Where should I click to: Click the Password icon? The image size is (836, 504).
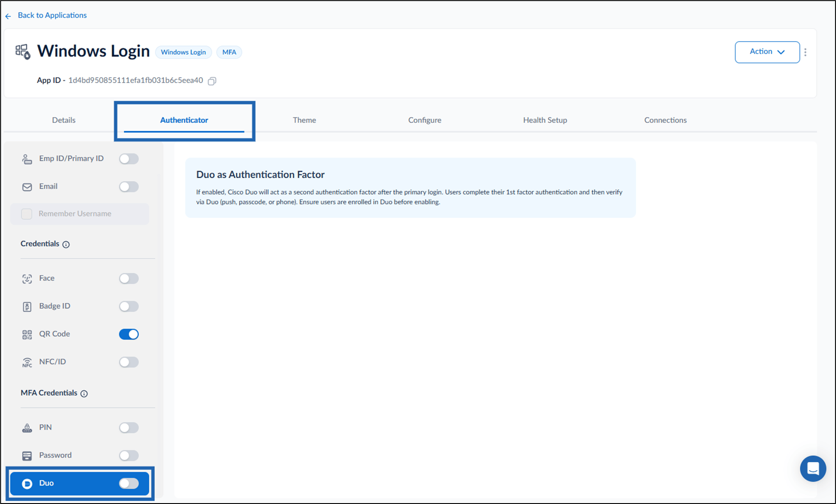point(27,456)
